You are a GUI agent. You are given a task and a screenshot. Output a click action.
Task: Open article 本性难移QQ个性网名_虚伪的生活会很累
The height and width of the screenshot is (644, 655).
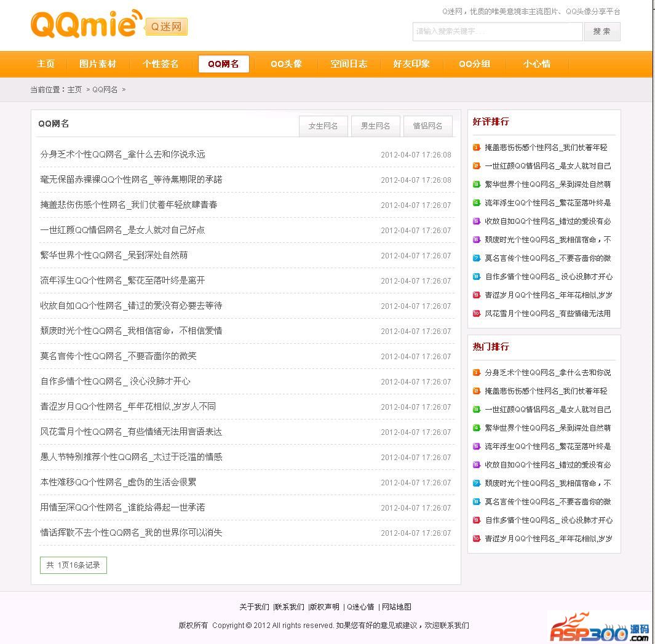118,482
